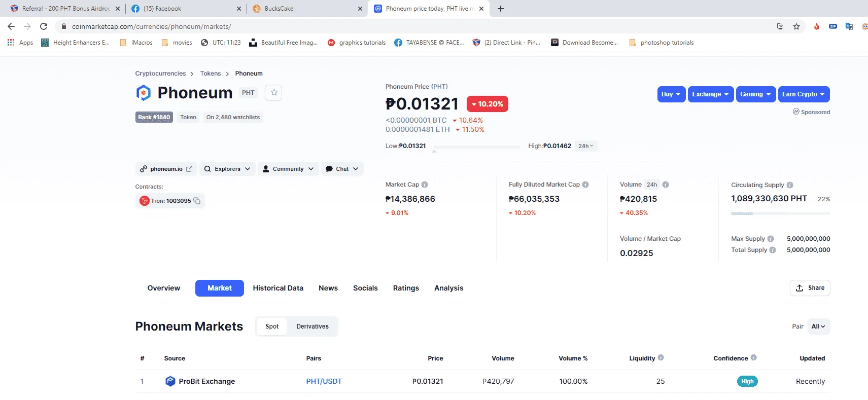The width and height of the screenshot is (868, 400).
Task: Open a new browser tab
Action: point(501,9)
